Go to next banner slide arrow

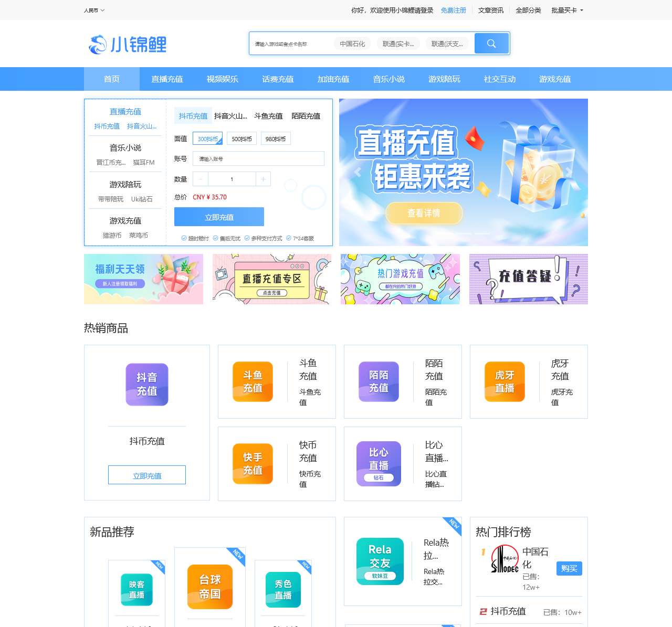tap(569, 172)
